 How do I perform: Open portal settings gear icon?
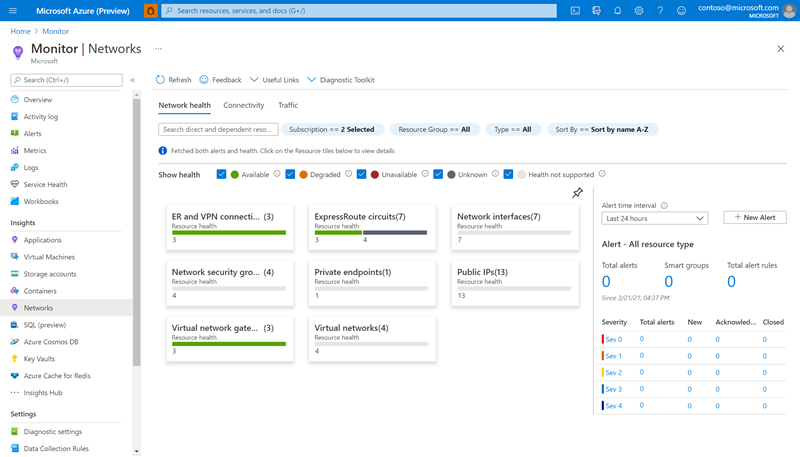coord(640,10)
